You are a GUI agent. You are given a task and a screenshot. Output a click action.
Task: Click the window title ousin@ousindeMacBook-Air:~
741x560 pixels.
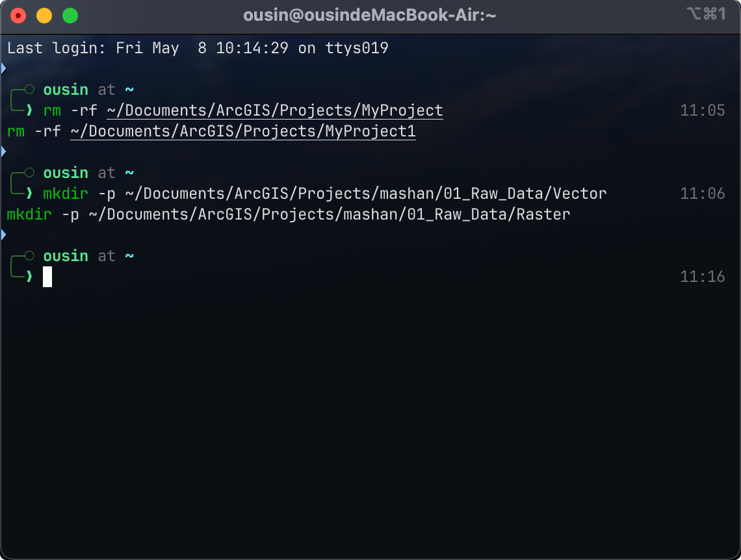tap(370, 15)
